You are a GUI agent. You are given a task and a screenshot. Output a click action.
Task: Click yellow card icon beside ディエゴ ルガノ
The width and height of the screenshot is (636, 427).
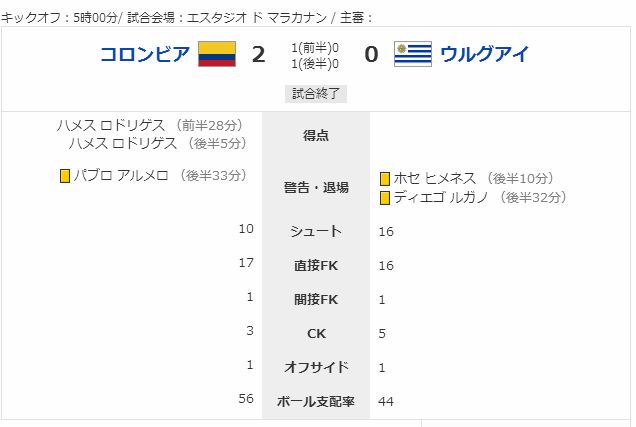[x=385, y=198]
